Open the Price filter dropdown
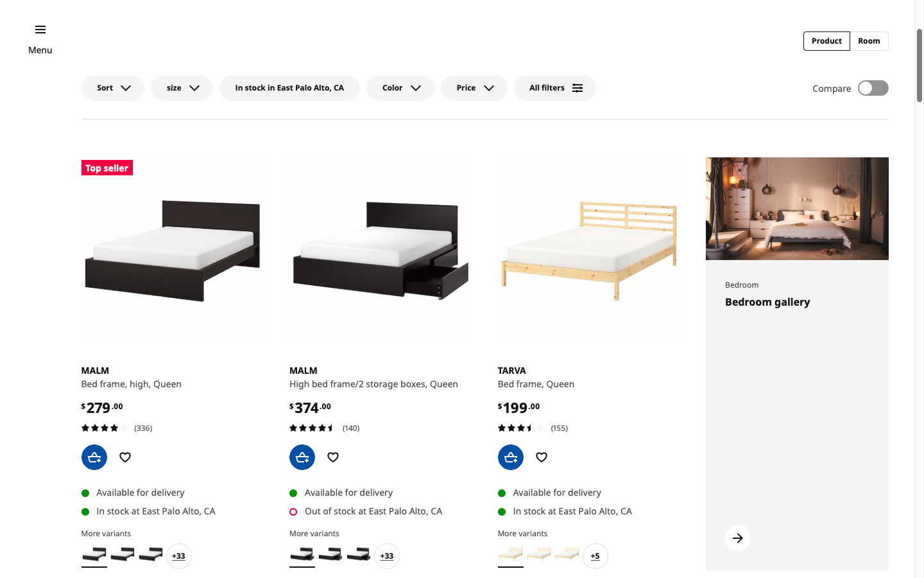This screenshot has height=578, width=924. pos(474,88)
